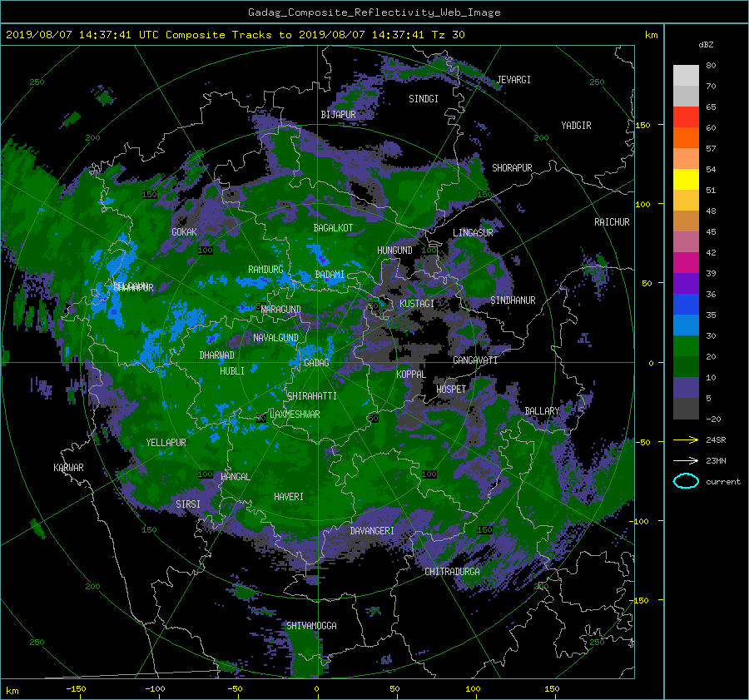
Task: Click the SIRSI city label
Action: pyautogui.click(x=188, y=504)
